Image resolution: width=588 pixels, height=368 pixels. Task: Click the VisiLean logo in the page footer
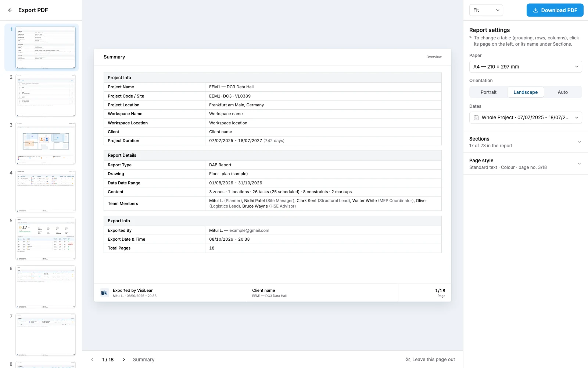point(104,293)
